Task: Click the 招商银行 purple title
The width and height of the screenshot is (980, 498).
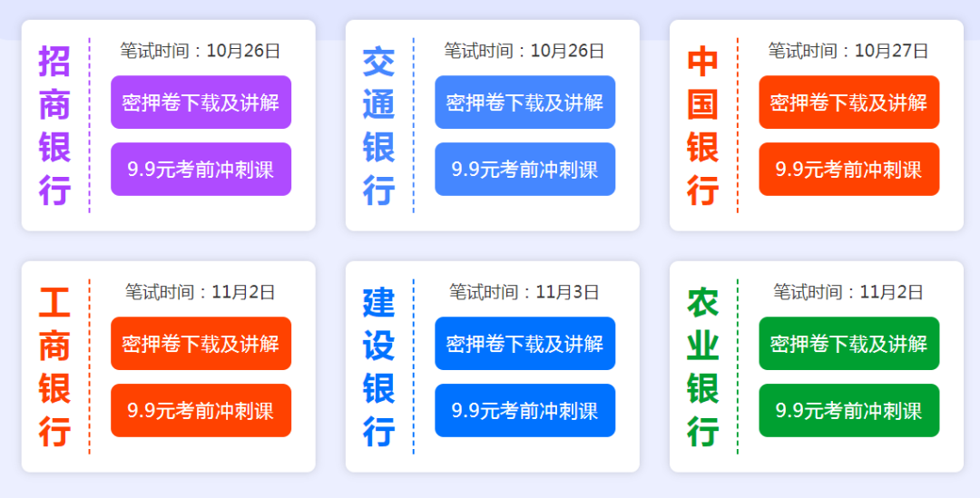Action: pyautogui.click(x=55, y=125)
